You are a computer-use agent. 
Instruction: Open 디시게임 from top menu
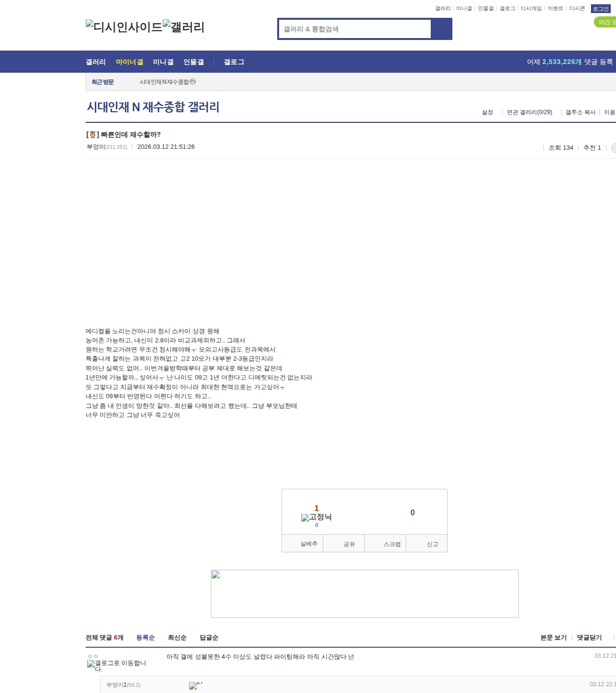[x=531, y=9]
